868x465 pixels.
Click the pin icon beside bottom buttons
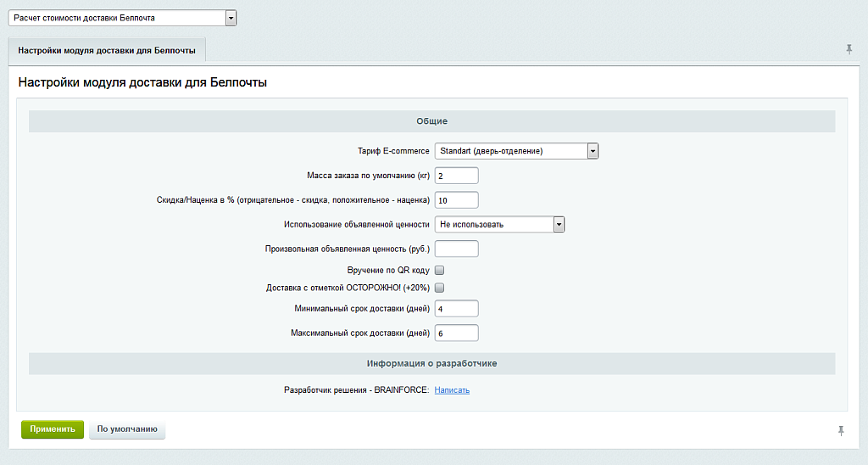point(841,431)
